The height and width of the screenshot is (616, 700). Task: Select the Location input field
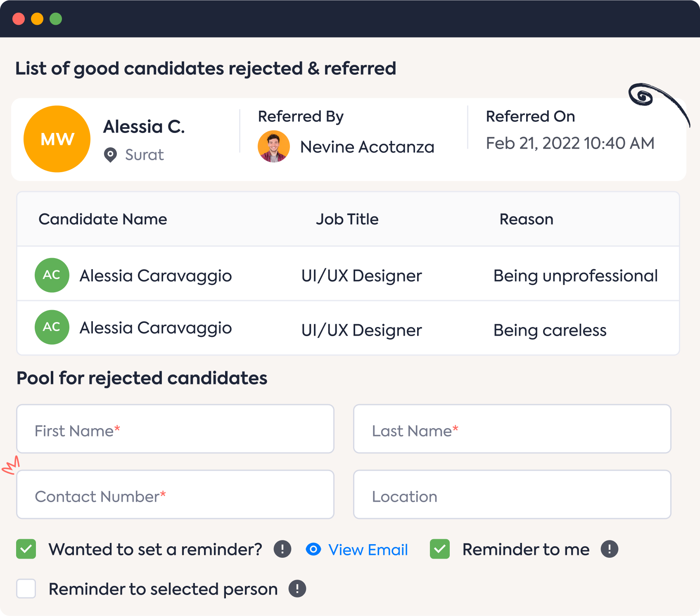click(x=512, y=495)
